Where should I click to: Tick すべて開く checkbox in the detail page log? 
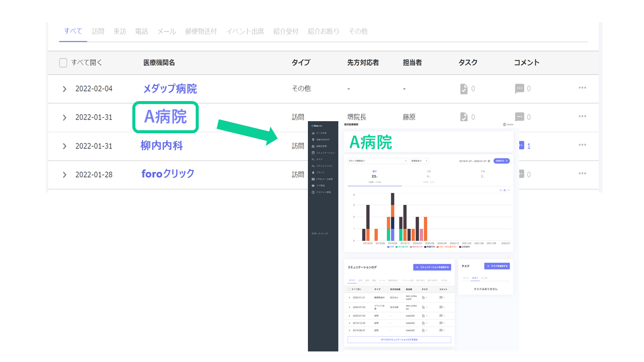(350, 290)
